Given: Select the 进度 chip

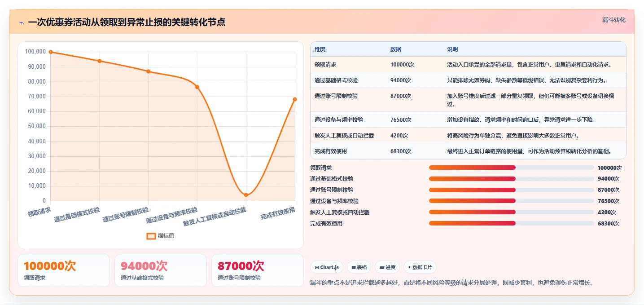Looking at the screenshot, I should pyautogui.click(x=387, y=267).
